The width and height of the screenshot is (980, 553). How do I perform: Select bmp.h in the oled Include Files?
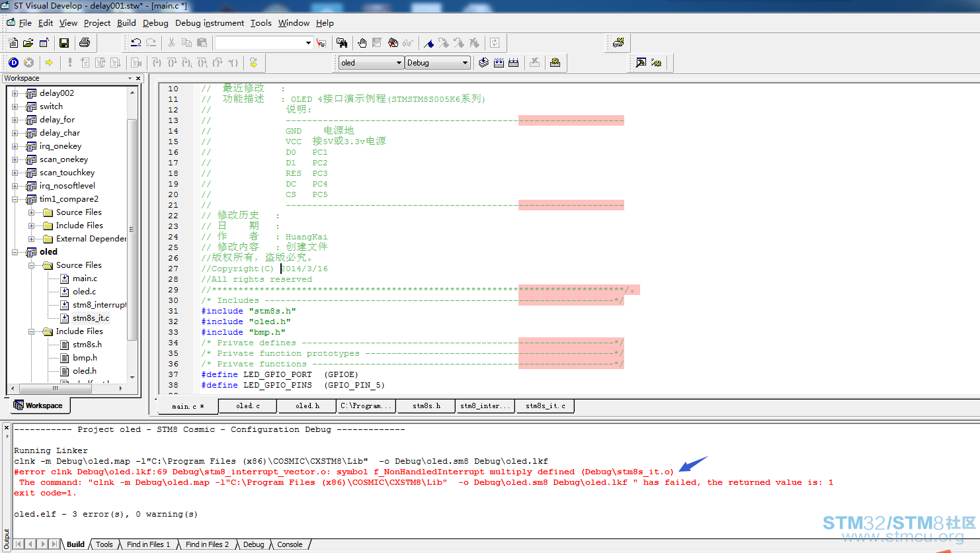pos(85,358)
